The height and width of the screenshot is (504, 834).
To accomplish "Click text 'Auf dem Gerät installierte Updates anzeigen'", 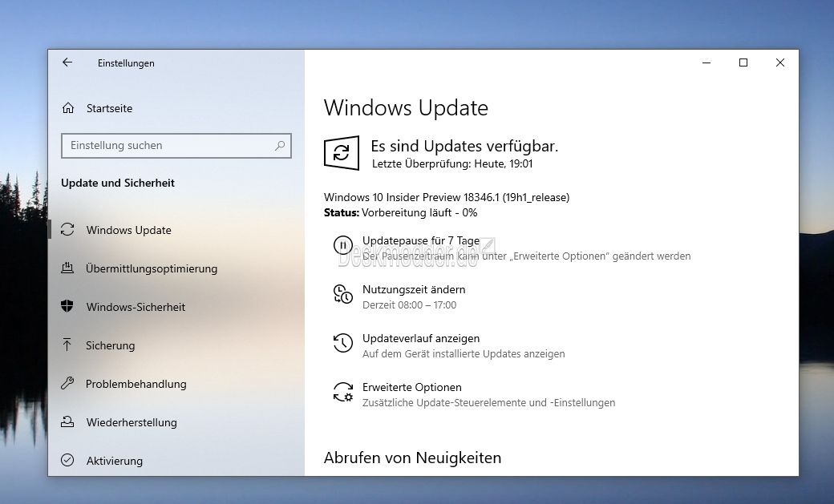I will coord(464,353).
